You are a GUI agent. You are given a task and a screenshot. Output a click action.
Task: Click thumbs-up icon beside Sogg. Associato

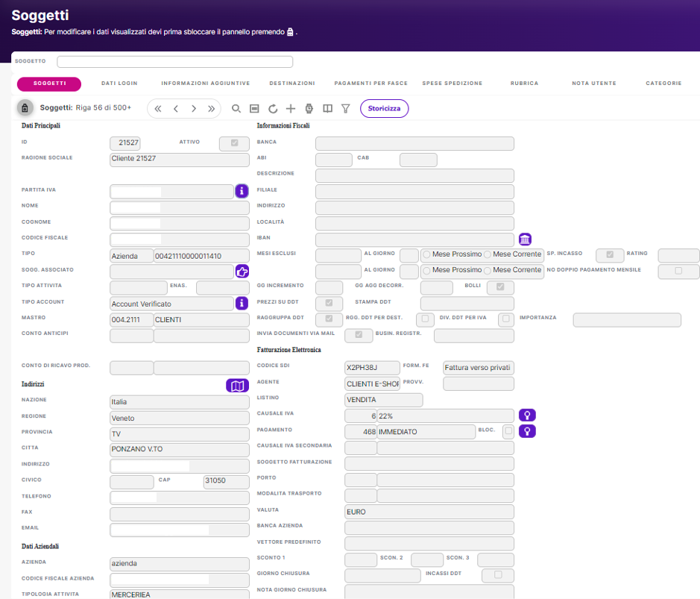click(x=242, y=271)
